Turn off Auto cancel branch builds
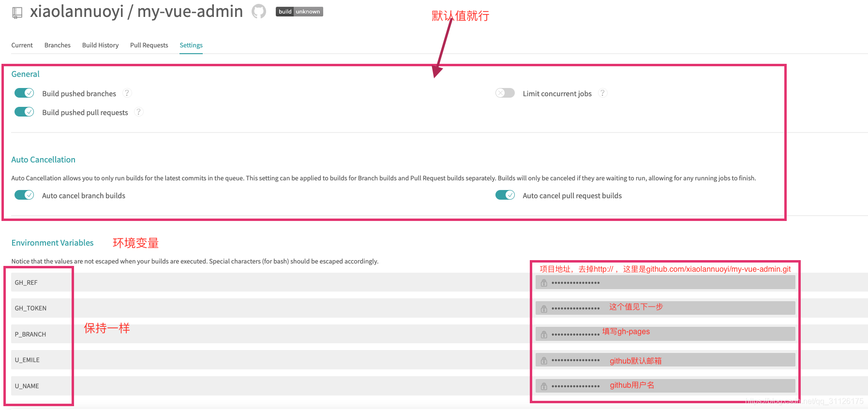Screen dimensions: 868x410 (x=24, y=195)
